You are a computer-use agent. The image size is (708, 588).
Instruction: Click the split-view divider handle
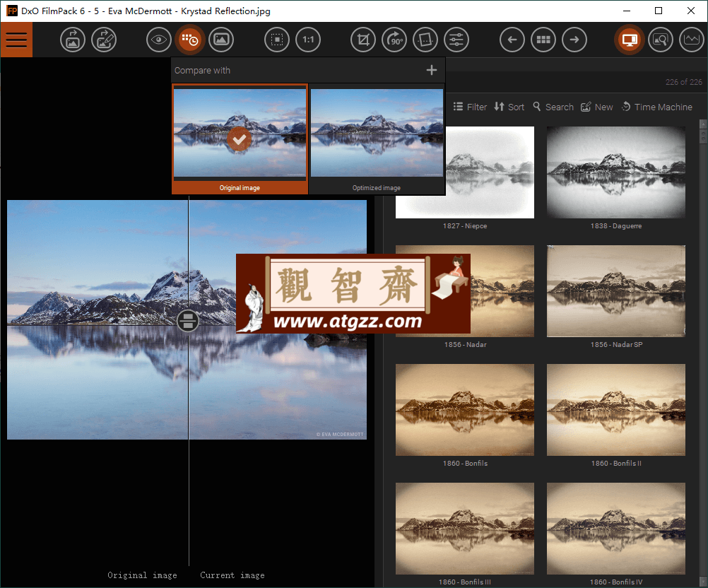[x=188, y=321]
